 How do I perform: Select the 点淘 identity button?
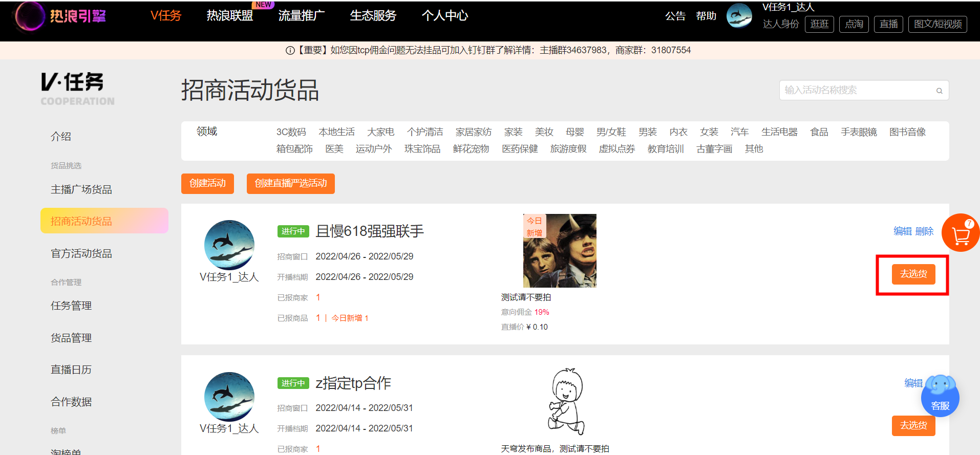point(854,24)
